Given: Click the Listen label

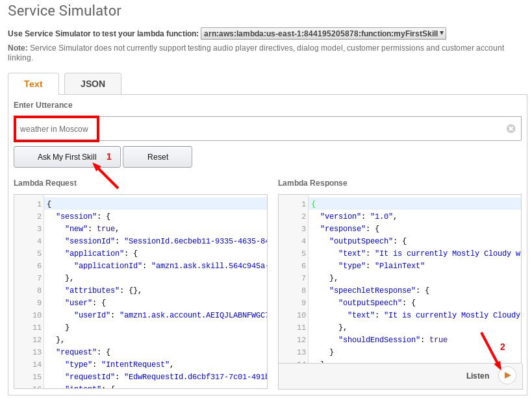Looking at the screenshot, I should pos(477,375).
